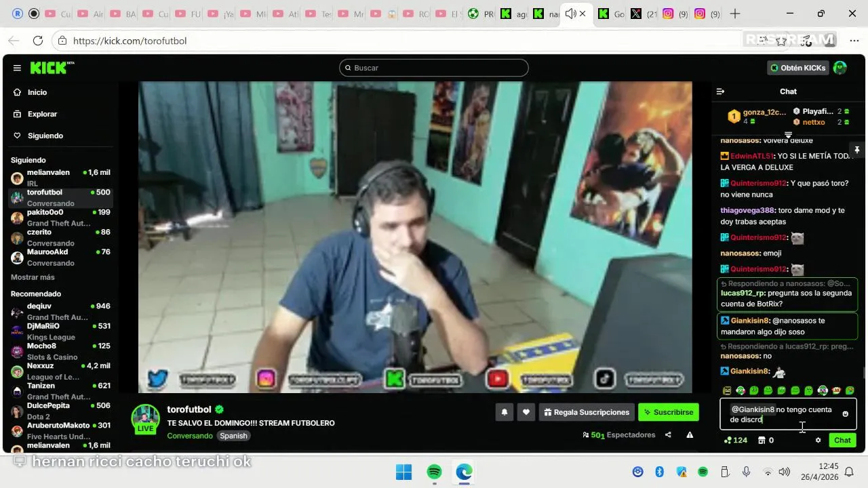Open Nexxuz recommended channel

(x=60, y=371)
